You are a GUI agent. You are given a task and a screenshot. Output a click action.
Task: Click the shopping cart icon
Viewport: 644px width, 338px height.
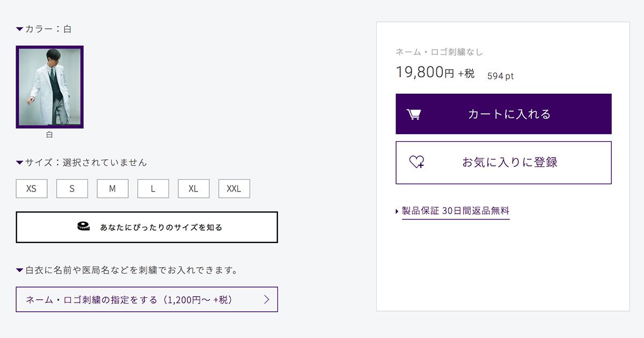pyautogui.click(x=413, y=114)
